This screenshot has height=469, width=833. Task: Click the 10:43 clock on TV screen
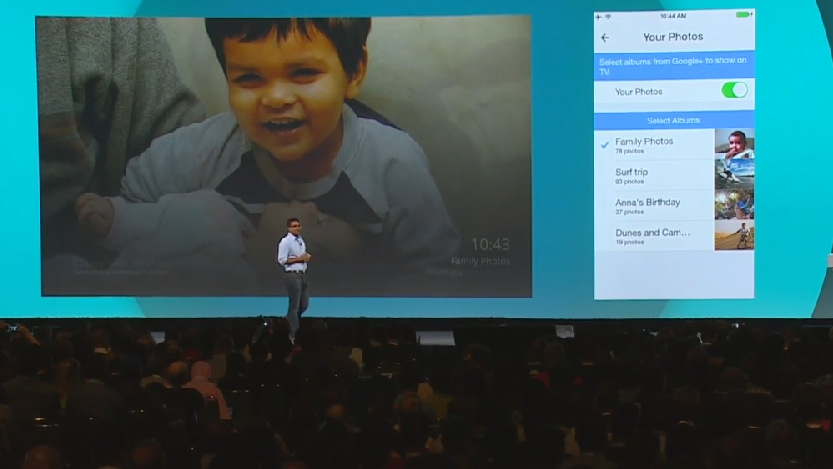point(490,244)
